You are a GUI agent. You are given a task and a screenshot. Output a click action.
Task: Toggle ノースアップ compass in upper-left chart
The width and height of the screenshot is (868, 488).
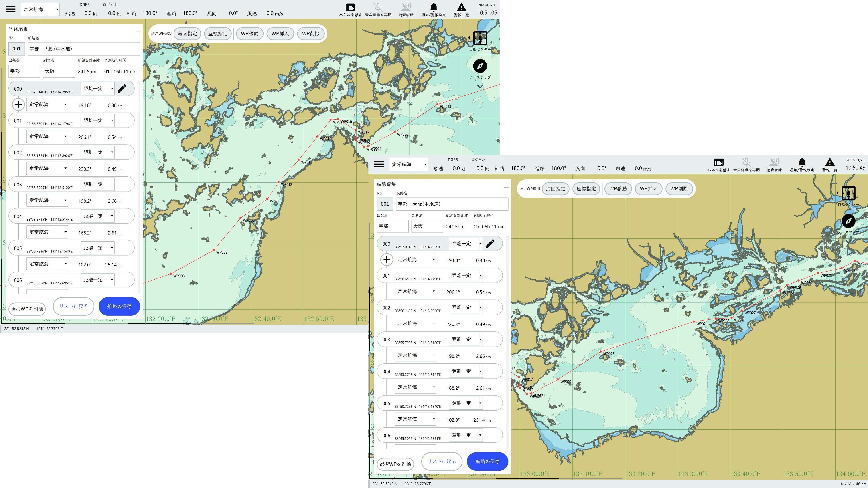coord(480,66)
